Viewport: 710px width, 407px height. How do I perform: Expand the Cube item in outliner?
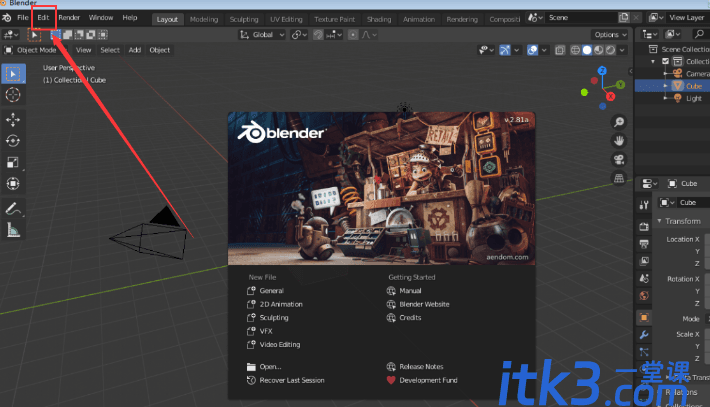(x=665, y=86)
